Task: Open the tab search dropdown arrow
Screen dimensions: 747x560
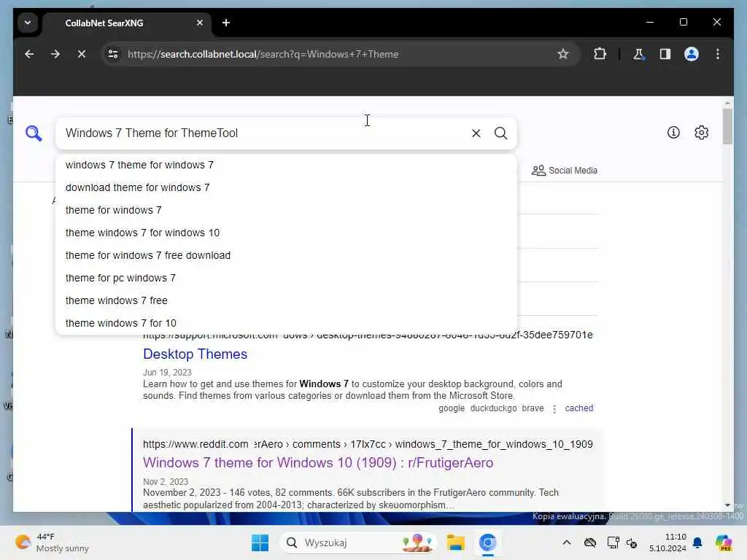Action: (x=28, y=23)
